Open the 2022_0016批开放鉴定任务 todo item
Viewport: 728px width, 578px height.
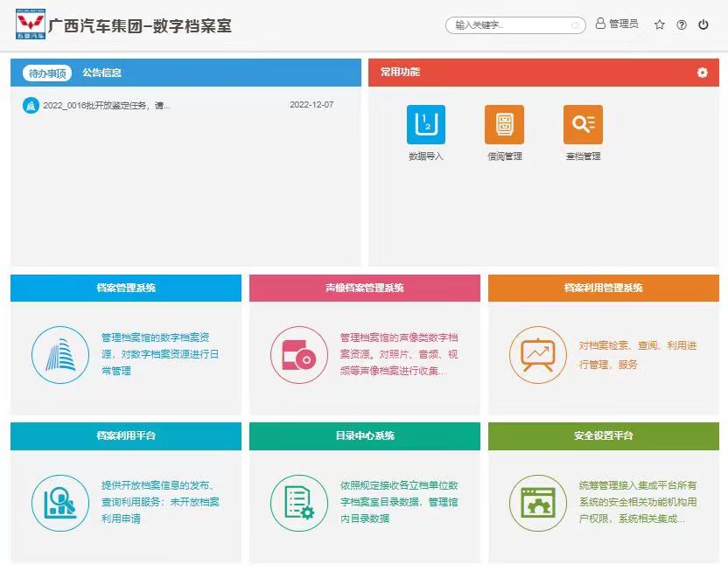[106, 105]
